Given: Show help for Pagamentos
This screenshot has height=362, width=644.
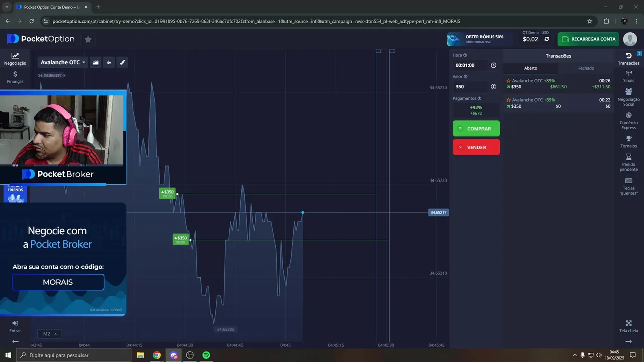Looking at the screenshot, I should point(479,98).
